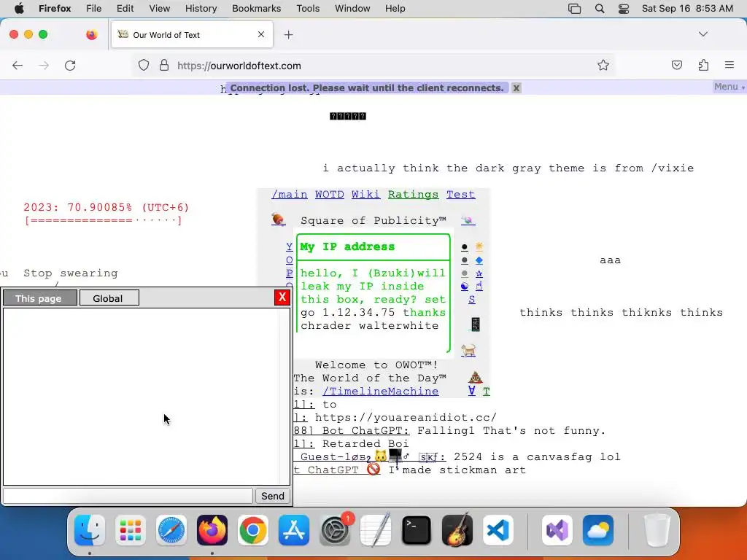Click the mobile phone emoji link
The height and width of the screenshot is (560, 747).
pyautogui.click(x=475, y=324)
